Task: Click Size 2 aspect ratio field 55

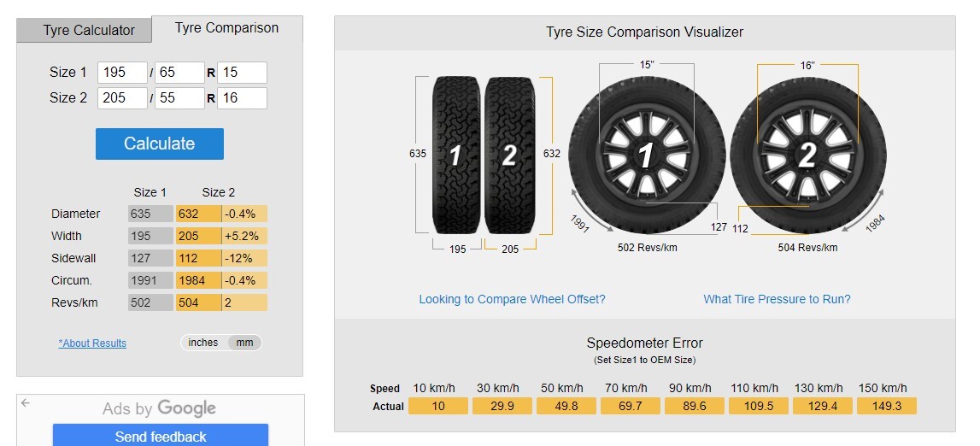Action: click(x=179, y=98)
